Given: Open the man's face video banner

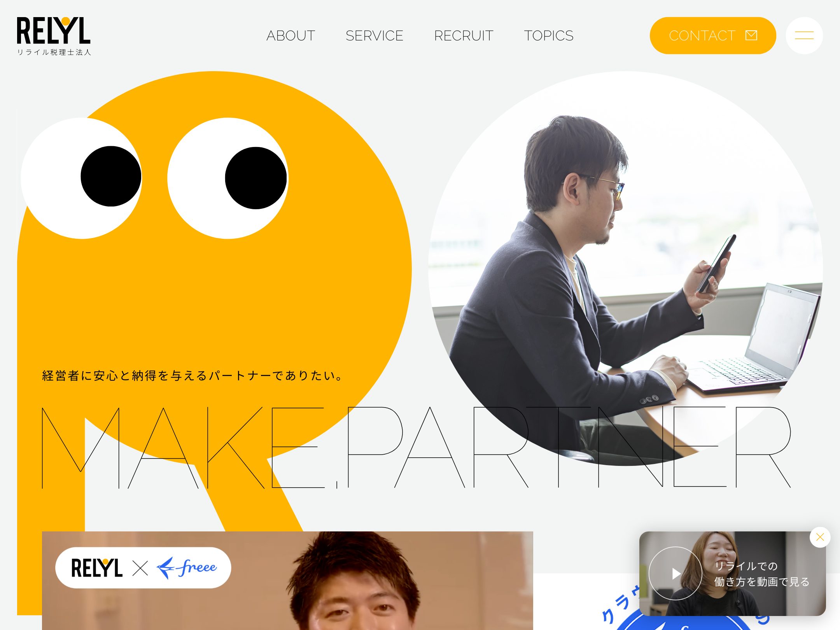Looking at the screenshot, I should point(287,580).
